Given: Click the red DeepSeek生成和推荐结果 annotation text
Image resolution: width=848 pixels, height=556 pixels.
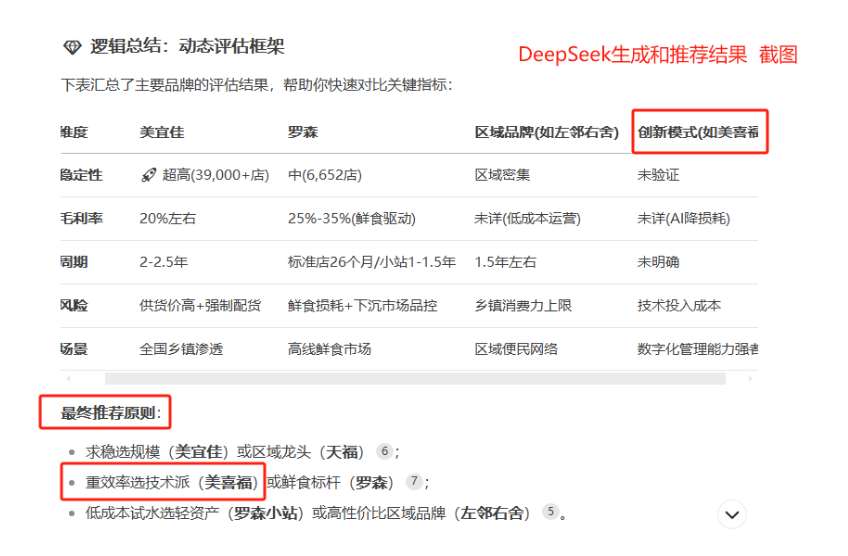Looking at the screenshot, I should [632, 56].
